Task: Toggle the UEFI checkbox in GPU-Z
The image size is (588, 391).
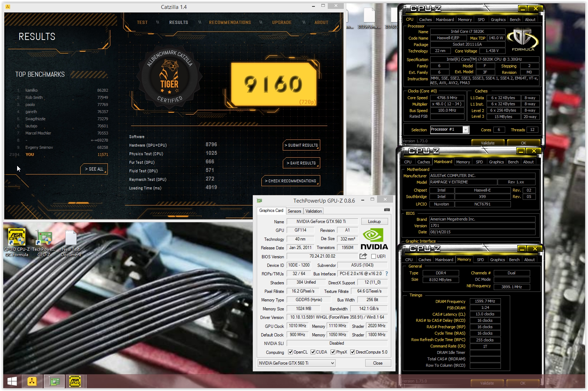Action: pyautogui.click(x=373, y=256)
